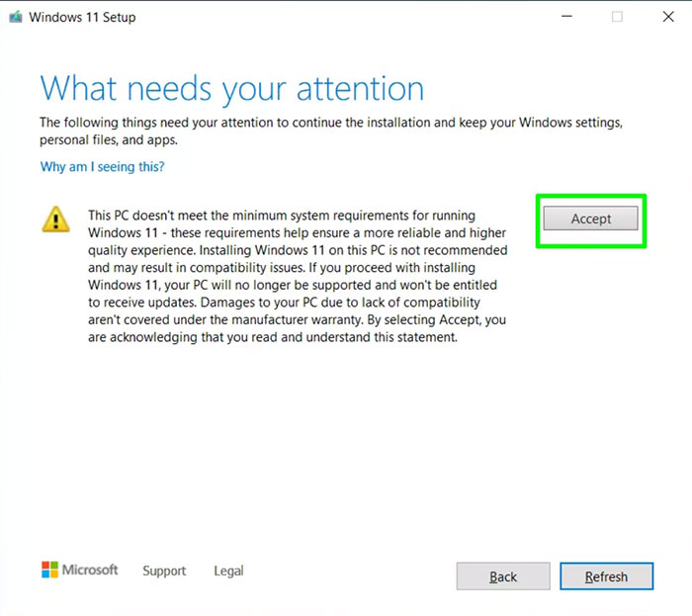692x616 pixels.
Task: Close the Windows 11 Setup window
Action: 669,17
